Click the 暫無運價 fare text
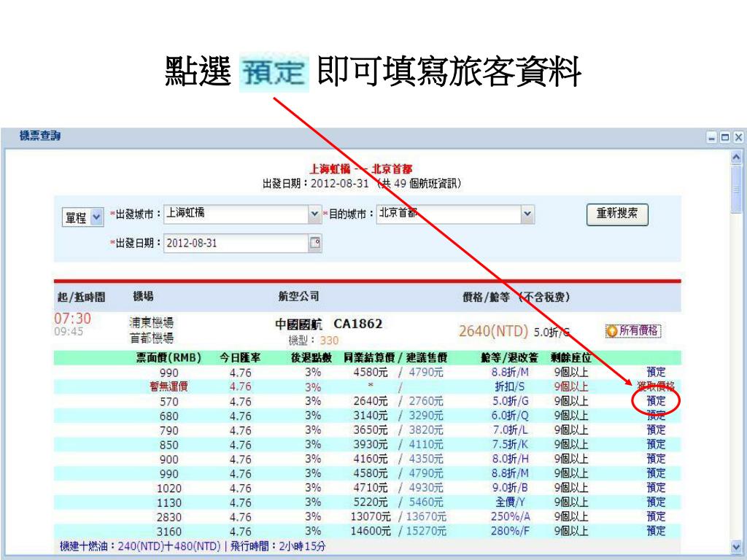 point(169,386)
